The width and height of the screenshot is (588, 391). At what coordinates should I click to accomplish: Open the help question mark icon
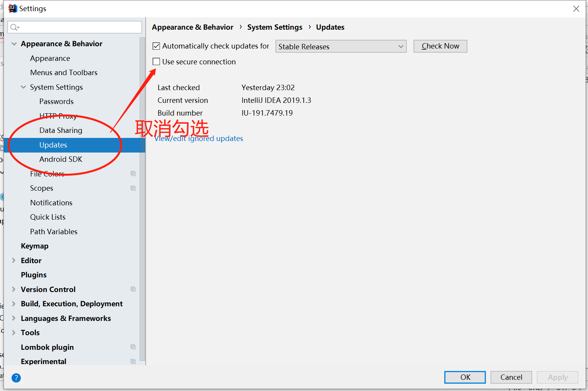tap(16, 378)
